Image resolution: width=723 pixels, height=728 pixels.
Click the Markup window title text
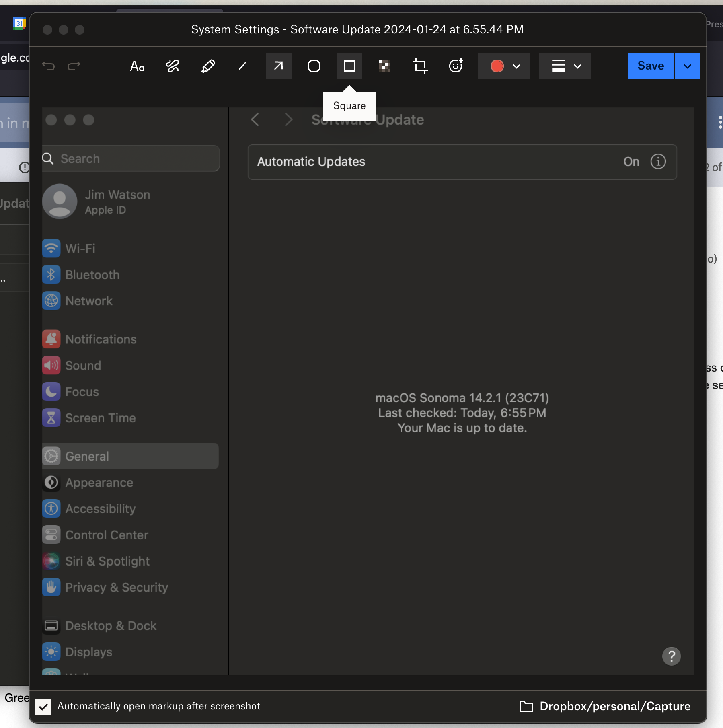coord(357,29)
